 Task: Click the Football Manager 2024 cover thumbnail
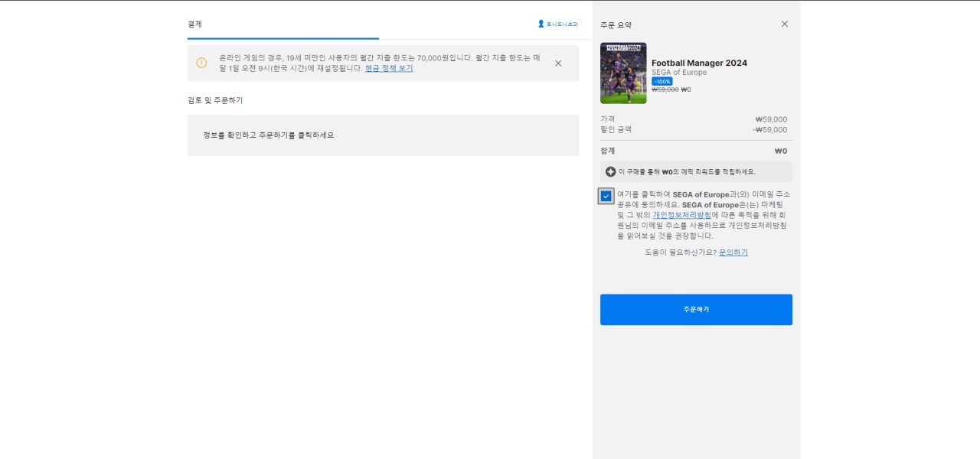coord(623,73)
